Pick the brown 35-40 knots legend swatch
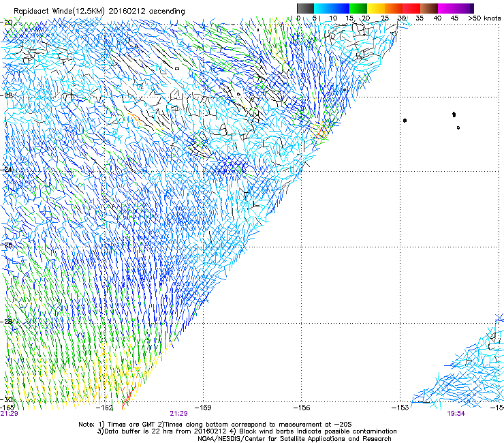Image resolution: width=504 pixels, height=443 pixels. [x=429, y=8]
